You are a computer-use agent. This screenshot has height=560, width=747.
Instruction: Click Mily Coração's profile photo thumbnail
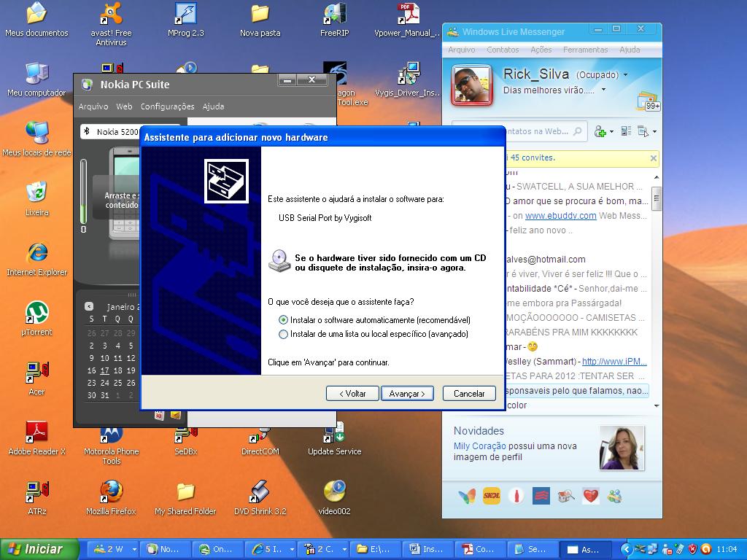click(622, 448)
